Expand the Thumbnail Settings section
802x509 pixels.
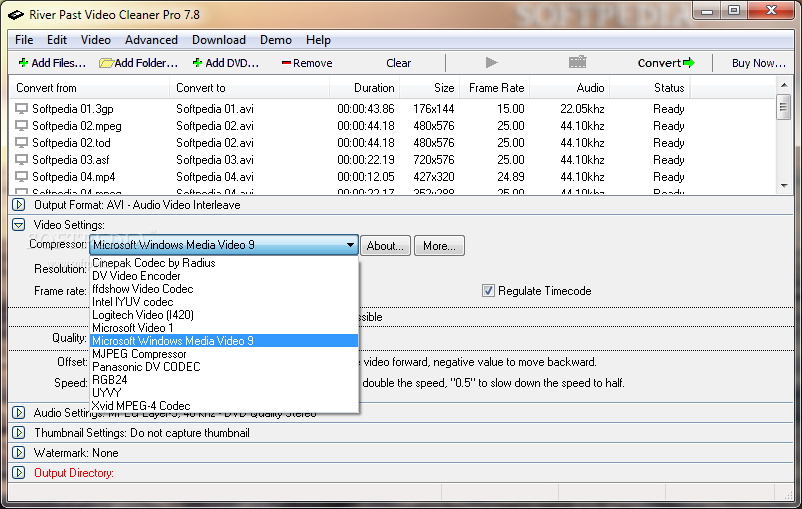[x=19, y=433]
